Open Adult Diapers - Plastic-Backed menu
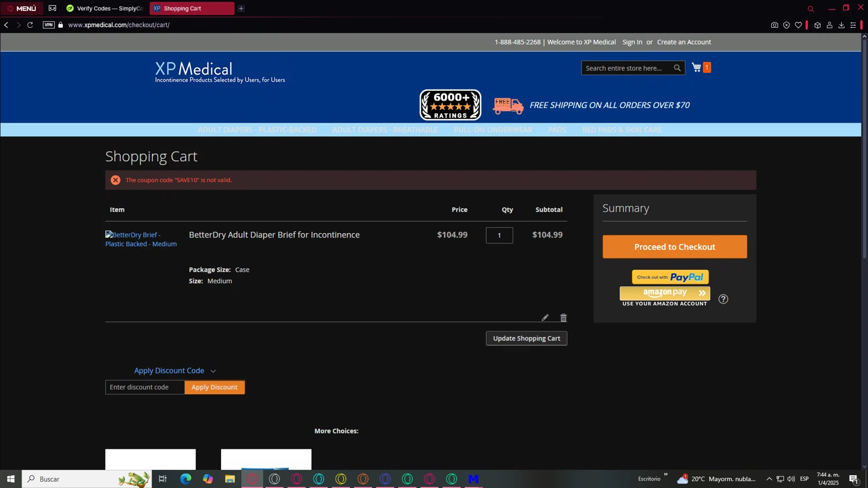The image size is (868, 488). pos(257,130)
